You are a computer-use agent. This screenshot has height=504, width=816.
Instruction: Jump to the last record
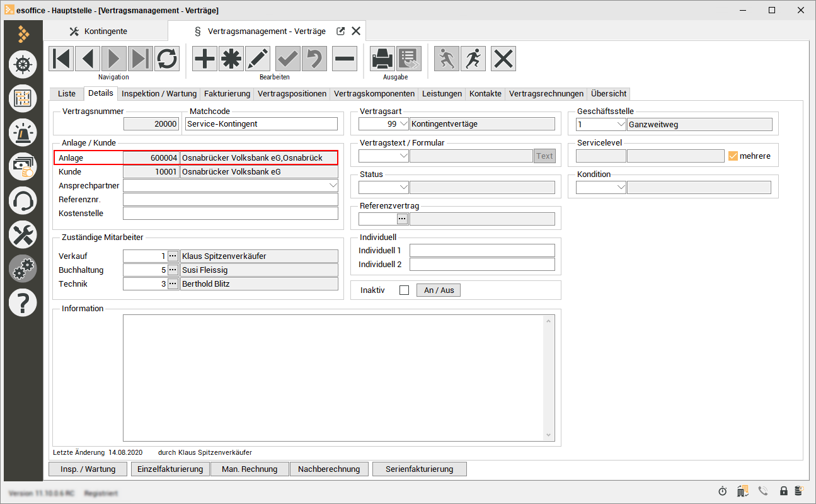tap(141, 59)
